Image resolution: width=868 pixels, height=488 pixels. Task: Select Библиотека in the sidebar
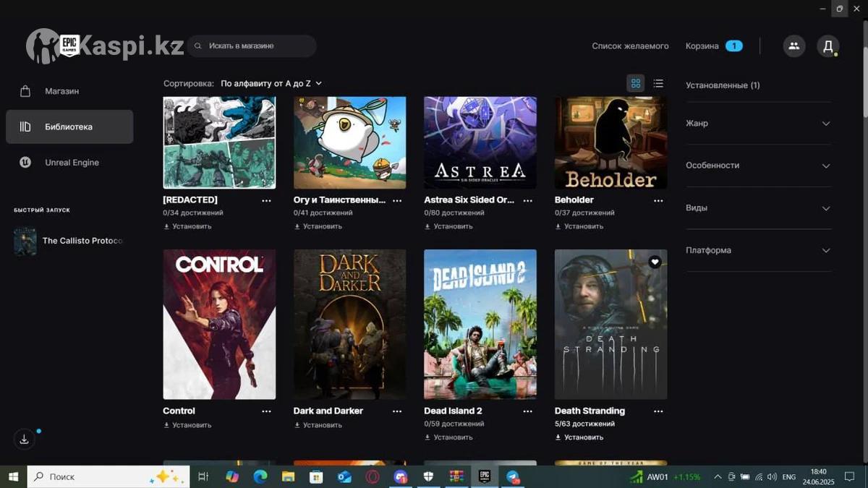[69, 127]
